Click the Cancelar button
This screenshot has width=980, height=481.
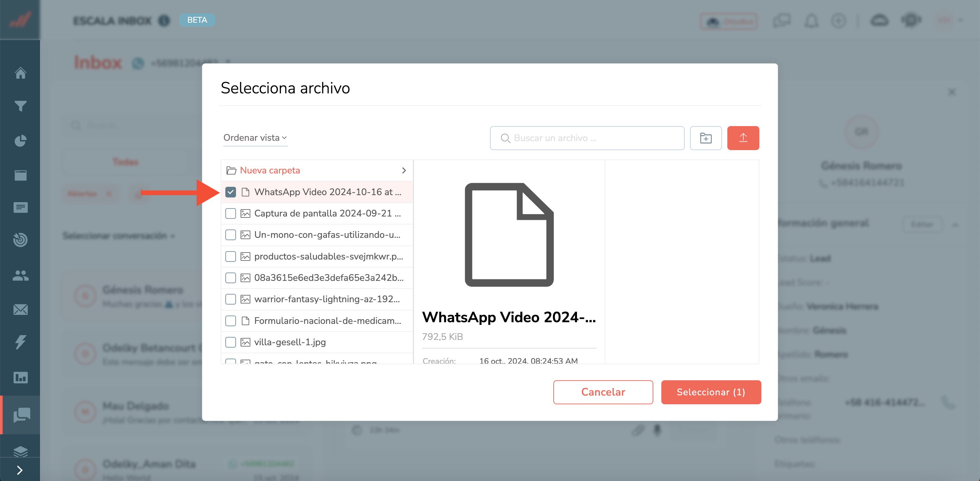click(x=603, y=392)
